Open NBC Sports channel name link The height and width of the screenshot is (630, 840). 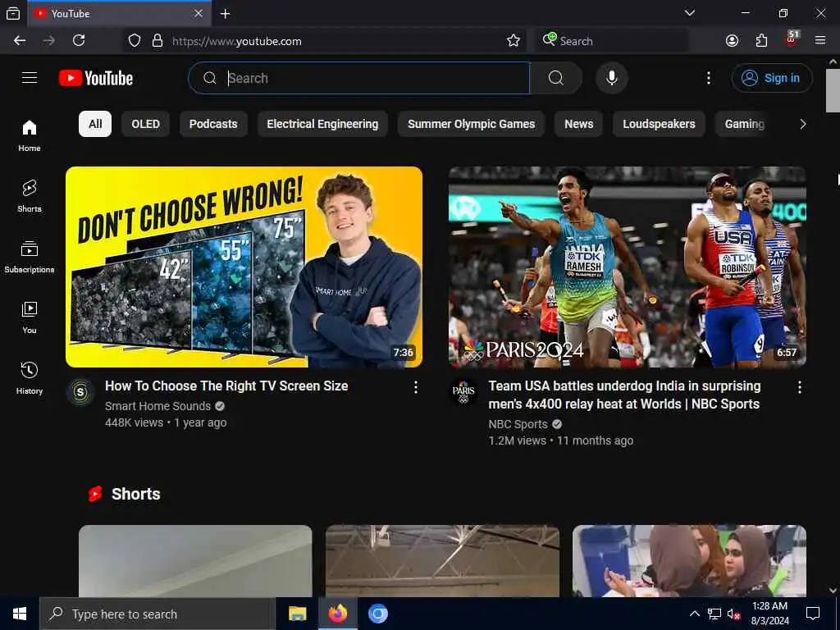click(518, 424)
